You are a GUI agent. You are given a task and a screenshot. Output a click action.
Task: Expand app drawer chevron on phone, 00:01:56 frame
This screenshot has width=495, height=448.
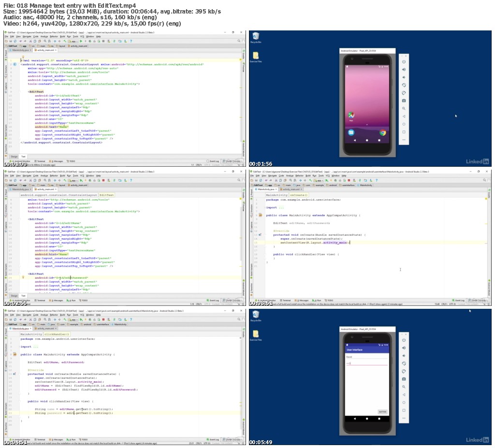click(367, 125)
